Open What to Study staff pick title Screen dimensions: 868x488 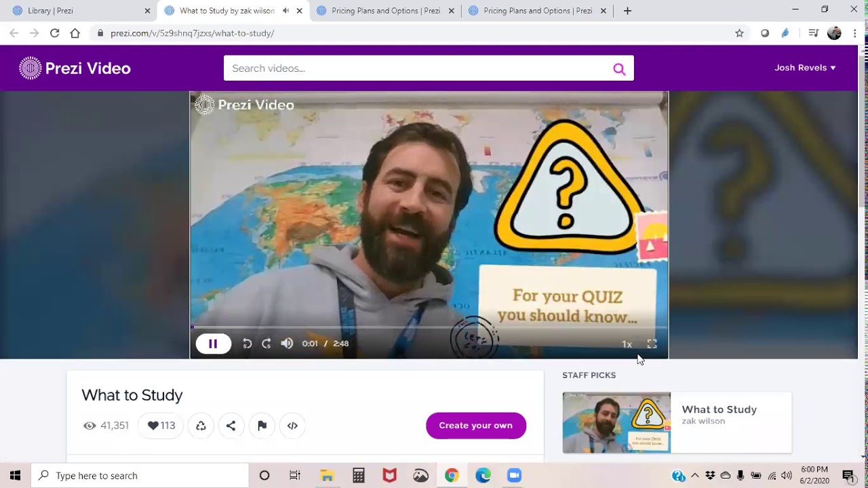tap(719, 409)
